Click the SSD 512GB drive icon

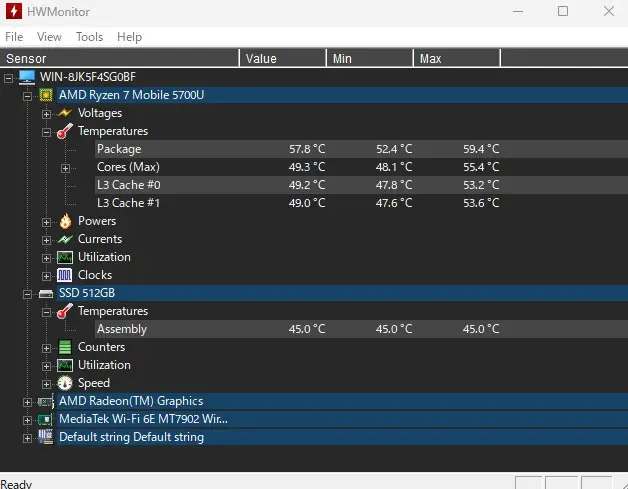tap(46, 293)
